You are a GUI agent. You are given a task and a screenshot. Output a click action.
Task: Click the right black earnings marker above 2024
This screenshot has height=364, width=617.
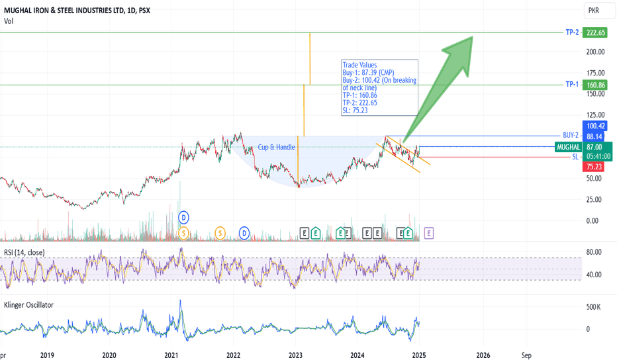point(377,234)
